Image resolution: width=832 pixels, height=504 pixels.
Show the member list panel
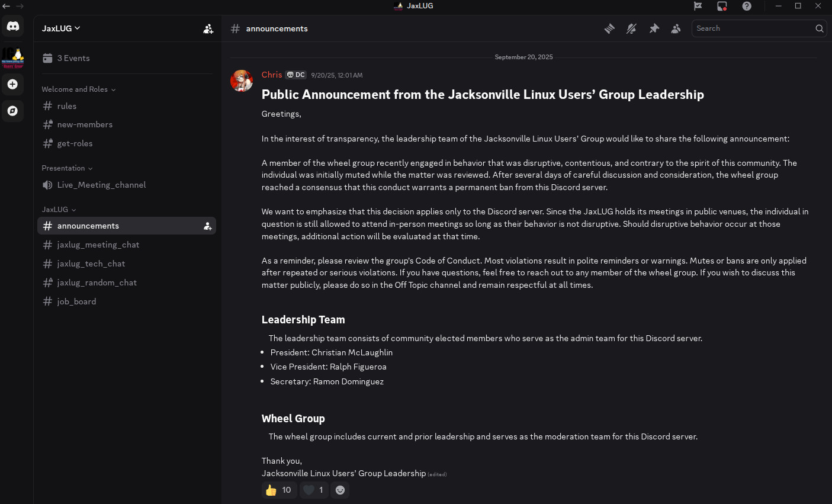[676, 28]
